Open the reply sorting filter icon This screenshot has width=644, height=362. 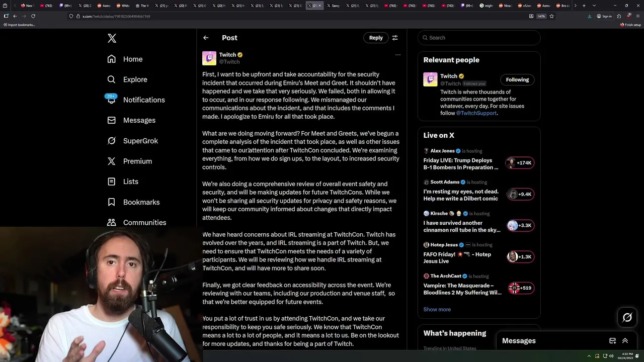[395, 38]
